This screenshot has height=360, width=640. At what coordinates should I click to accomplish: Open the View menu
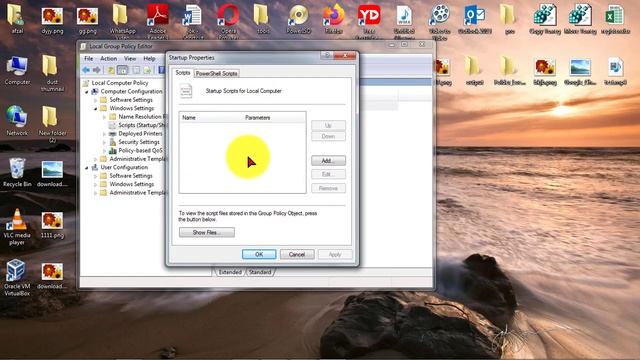(130, 59)
